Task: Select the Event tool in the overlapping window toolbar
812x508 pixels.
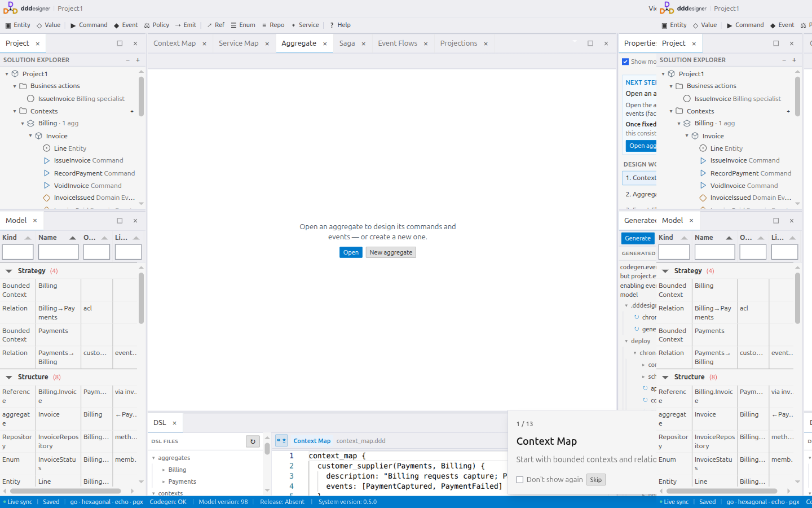Action: (782, 25)
